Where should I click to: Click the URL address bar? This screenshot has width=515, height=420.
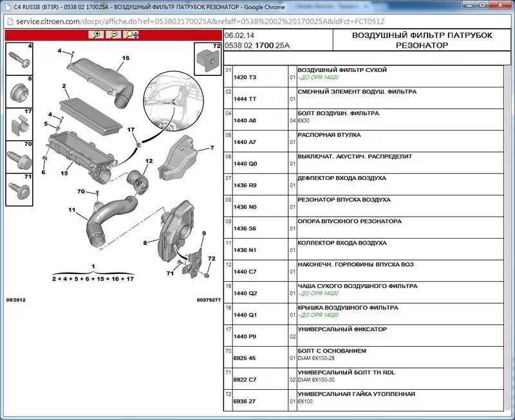pos(200,22)
